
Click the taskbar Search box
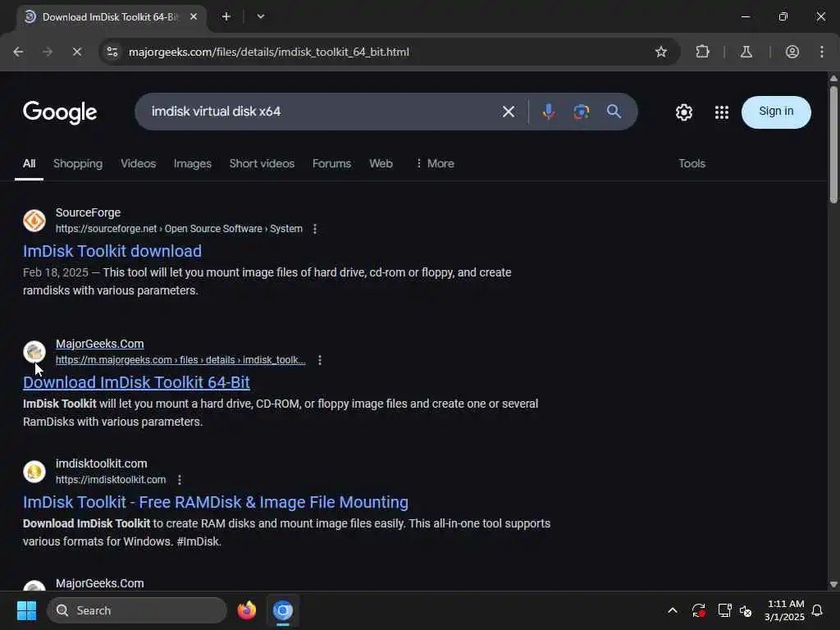coord(137,610)
